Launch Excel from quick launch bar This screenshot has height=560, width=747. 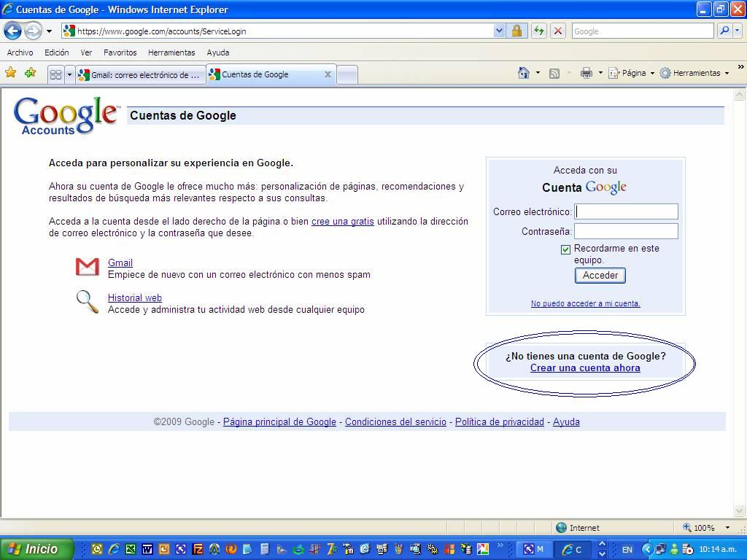tap(131, 549)
